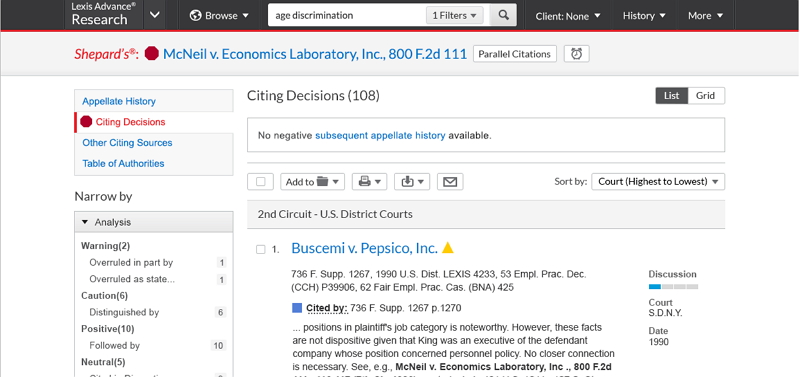Screen dimensions: 800x377
Task: Click the Parallel Citations button
Action: (514, 54)
